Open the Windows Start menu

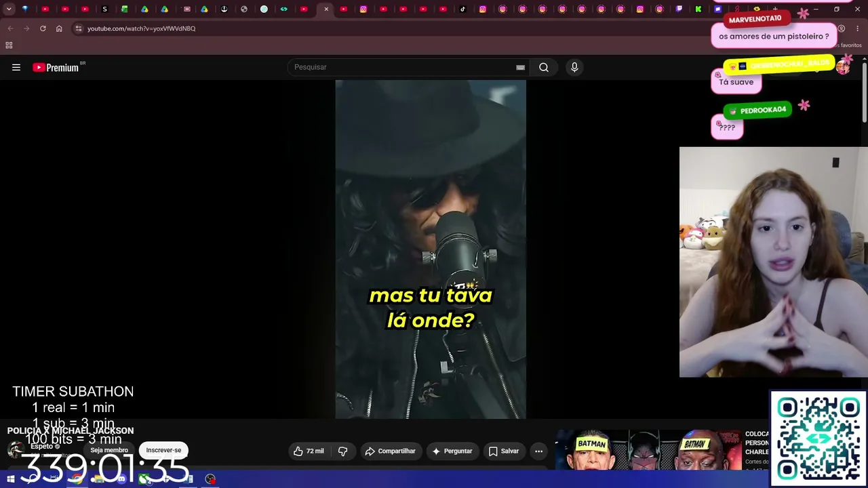pos(11,479)
